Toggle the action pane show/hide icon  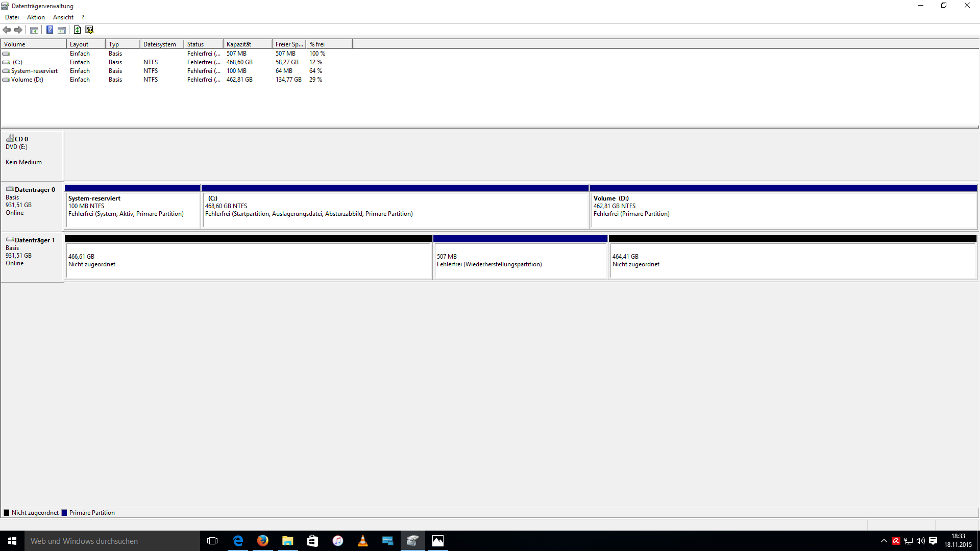[62, 30]
